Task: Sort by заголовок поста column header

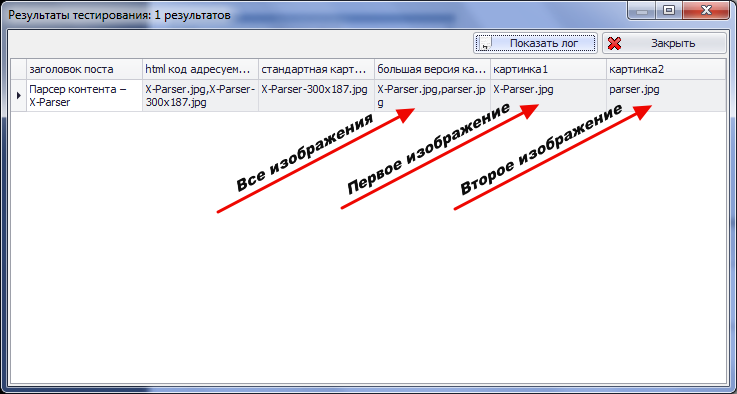Action: [x=84, y=70]
